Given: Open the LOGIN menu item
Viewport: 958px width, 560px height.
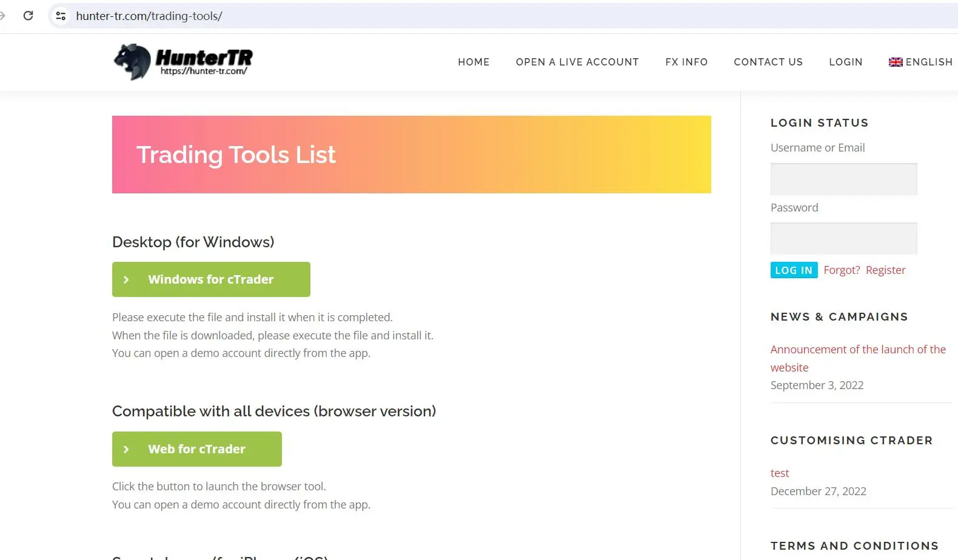Looking at the screenshot, I should [x=846, y=62].
